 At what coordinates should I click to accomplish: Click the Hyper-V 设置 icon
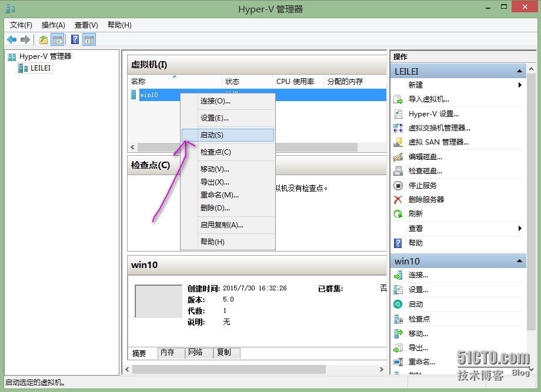pos(398,114)
